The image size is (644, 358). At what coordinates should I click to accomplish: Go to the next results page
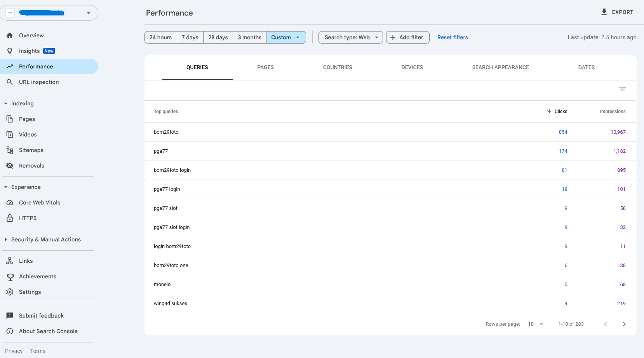pyautogui.click(x=624, y=324)
